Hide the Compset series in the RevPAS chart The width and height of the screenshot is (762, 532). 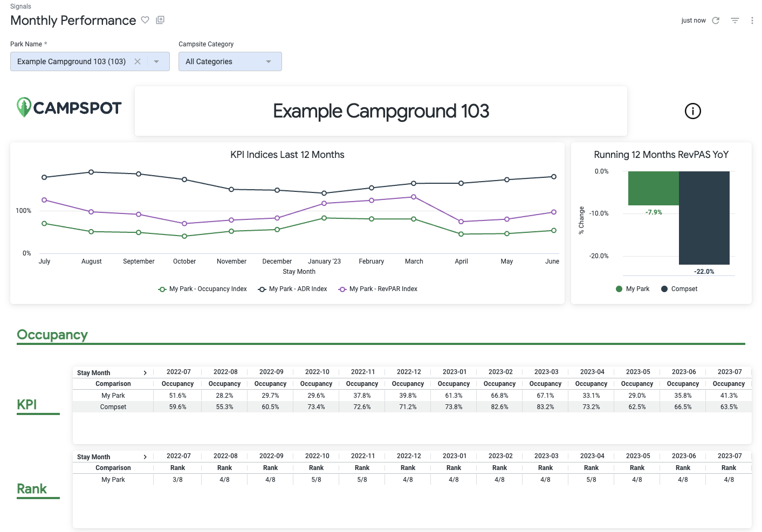679,289
